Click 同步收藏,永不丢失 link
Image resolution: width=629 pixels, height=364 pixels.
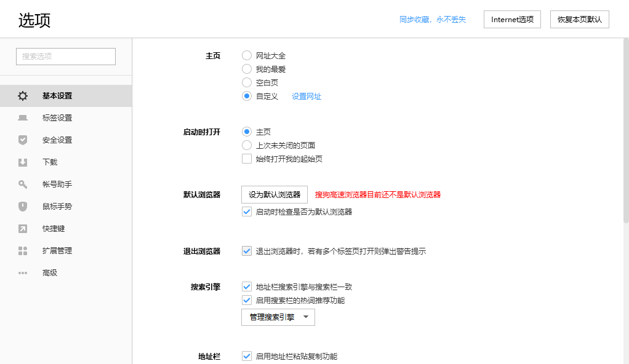(433, 20)
